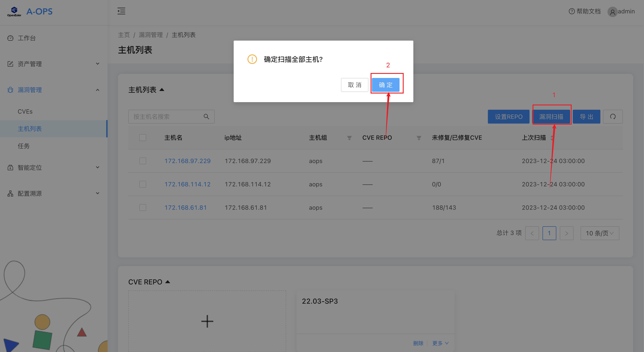Click the 工作台 dashboard icon in sidebar

tap(10, 38)
